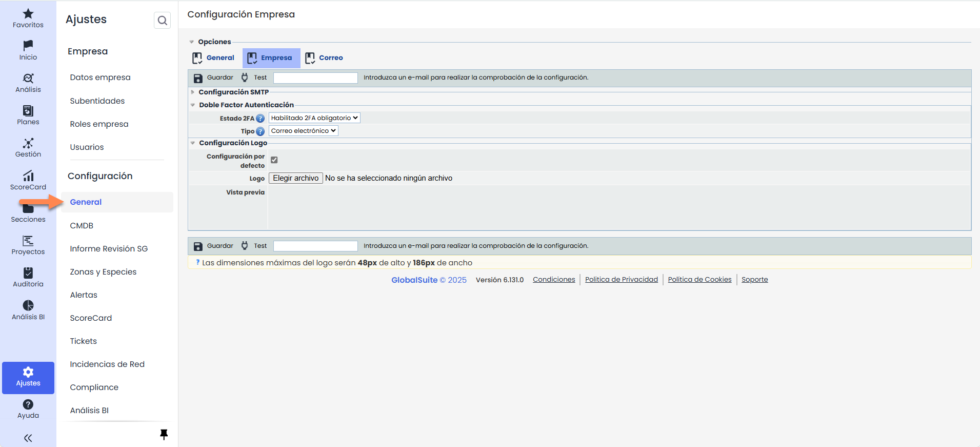Click help icon next to Estado 2FA
The image size is (980, 447).
(x=260, y=119)
